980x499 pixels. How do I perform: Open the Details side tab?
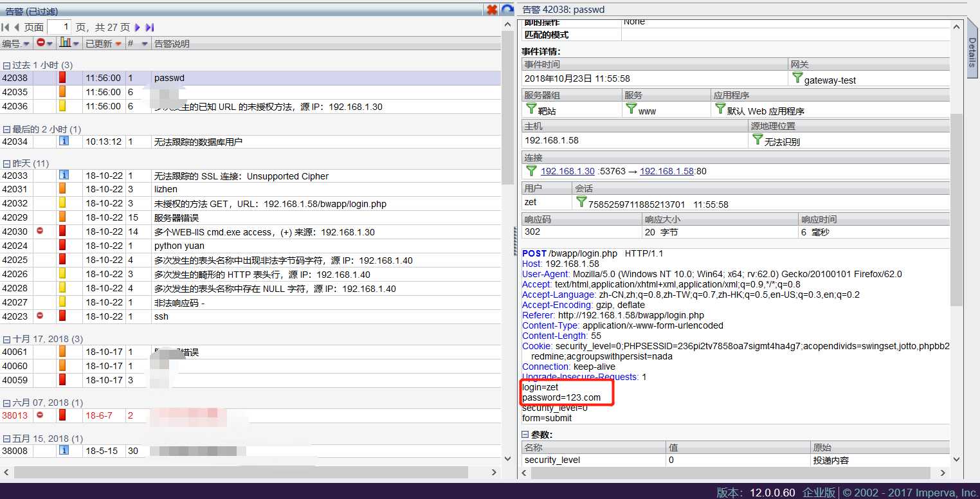973,48
